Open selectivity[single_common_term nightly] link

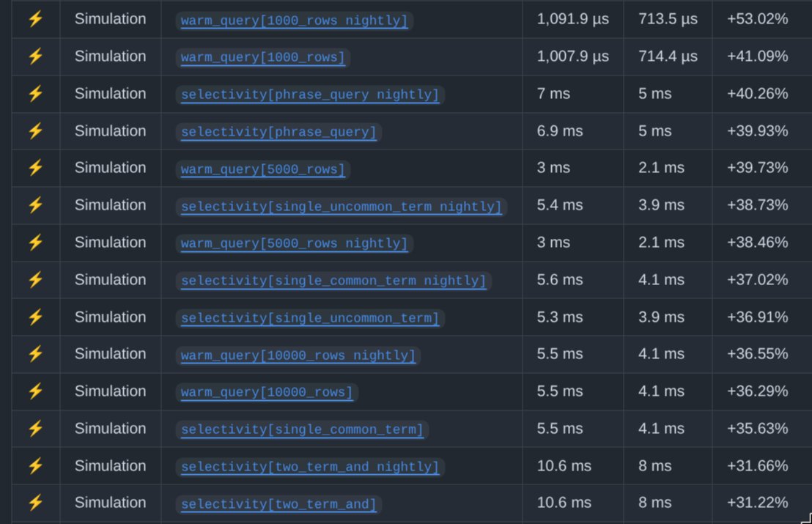pyautogui.click(x=333, y=281)
